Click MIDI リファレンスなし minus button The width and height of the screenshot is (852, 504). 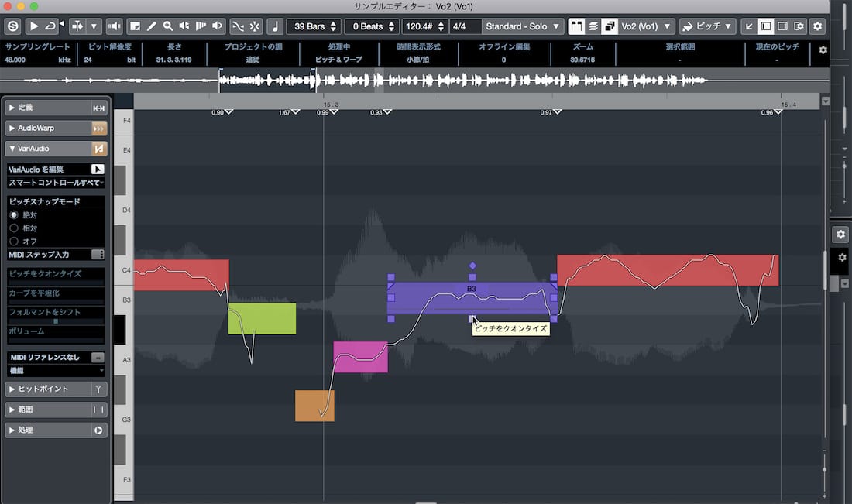tap(98, 358)
